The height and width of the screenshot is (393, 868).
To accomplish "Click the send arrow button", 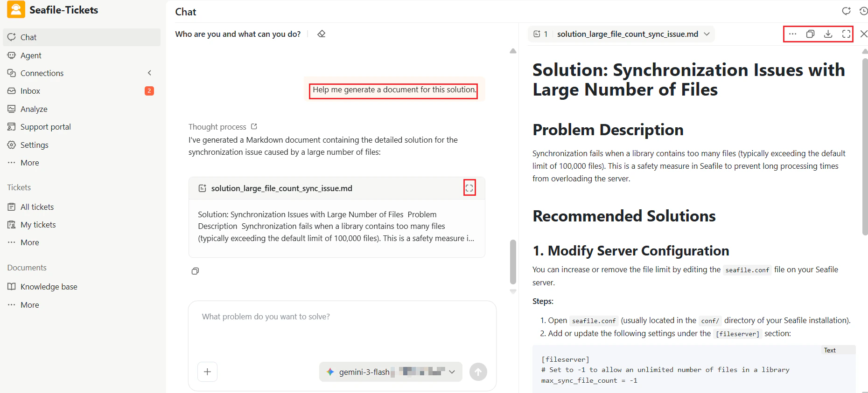I will pyautogui.click(x=478, y=372).
